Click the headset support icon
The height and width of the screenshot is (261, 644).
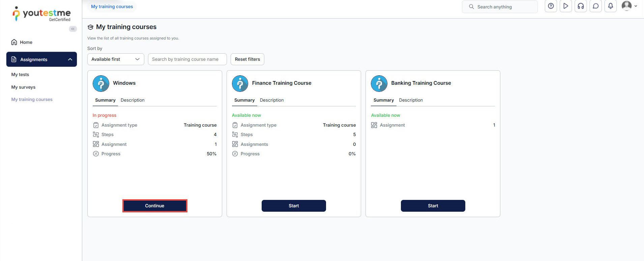(581, 6)
